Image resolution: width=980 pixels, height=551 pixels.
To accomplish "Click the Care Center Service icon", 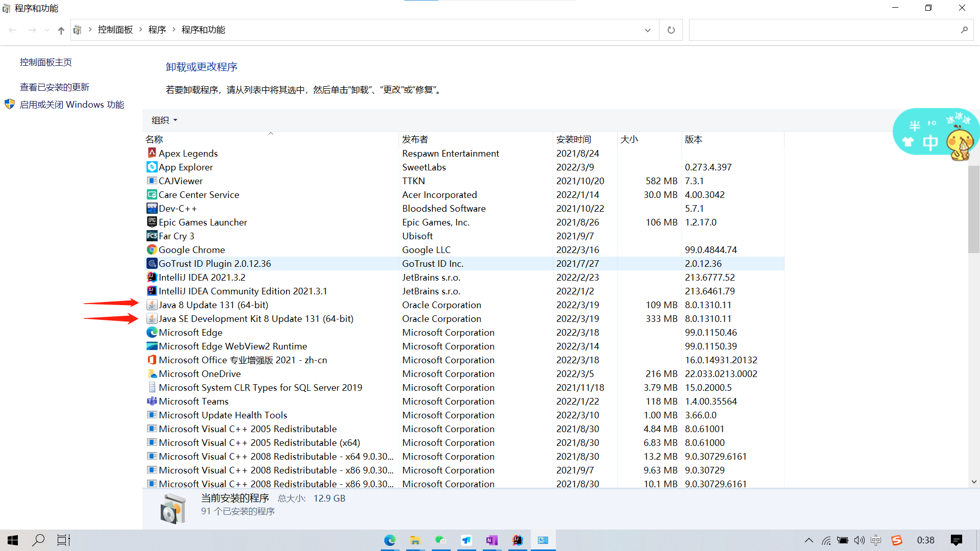I will tap(152, 194).
